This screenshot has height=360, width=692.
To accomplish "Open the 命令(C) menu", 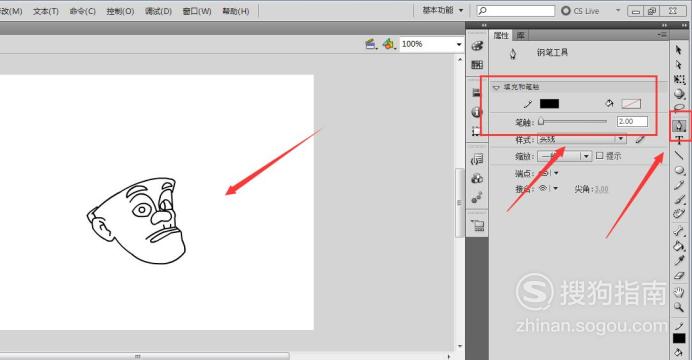I will click(x=83, y=11).
